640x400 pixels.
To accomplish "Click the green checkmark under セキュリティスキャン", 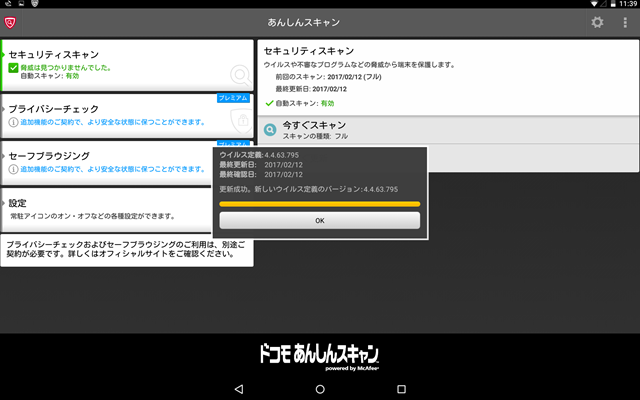I will pos(13,68).
